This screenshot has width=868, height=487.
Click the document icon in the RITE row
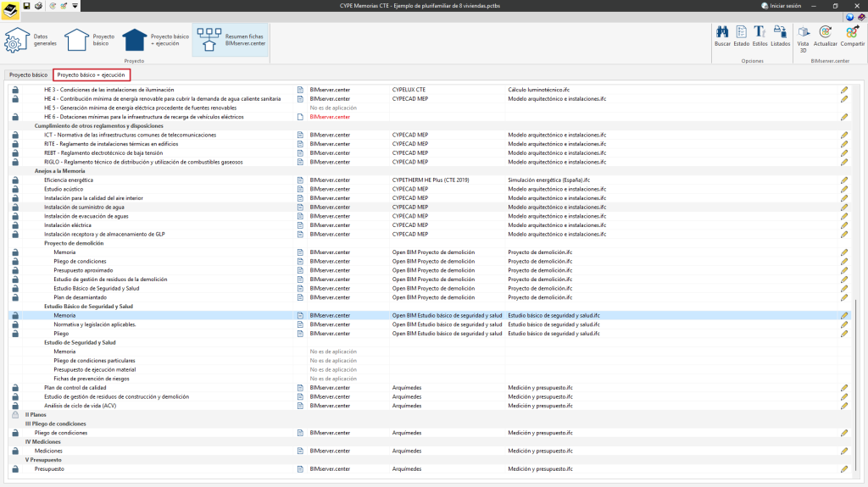click(x=300, y=144)
